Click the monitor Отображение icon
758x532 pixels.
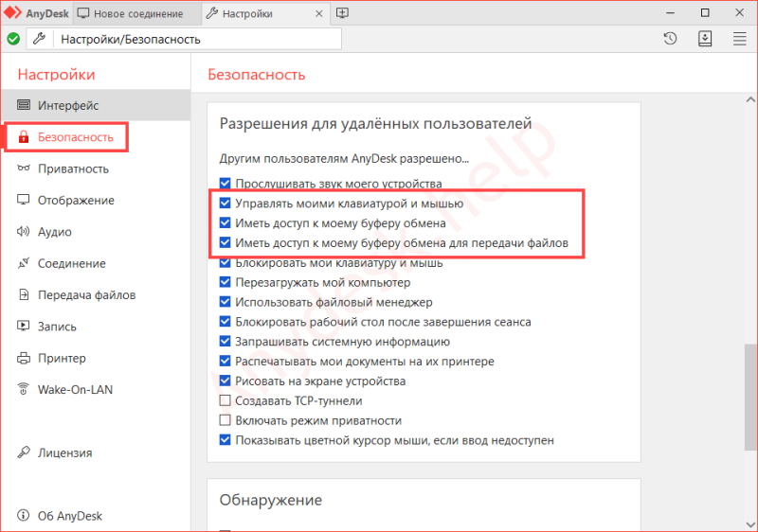coord(23,200)
